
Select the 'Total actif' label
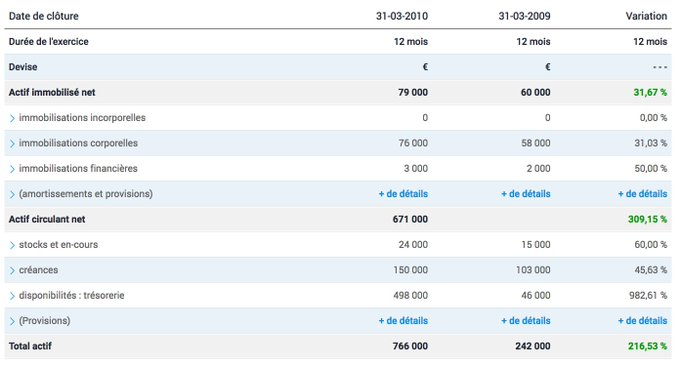coord(30,346)
